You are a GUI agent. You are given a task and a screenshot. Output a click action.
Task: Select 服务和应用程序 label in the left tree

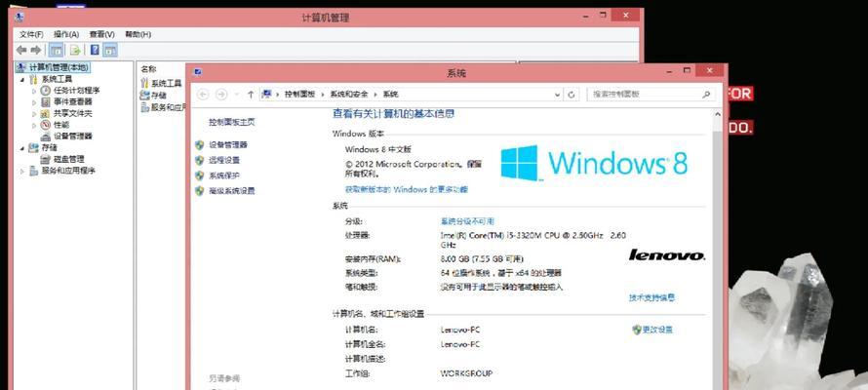pos(68,171)
